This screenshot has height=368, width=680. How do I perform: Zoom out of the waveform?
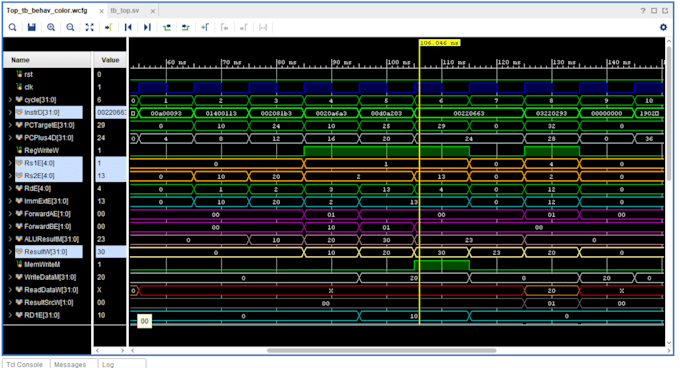[70, 27]
